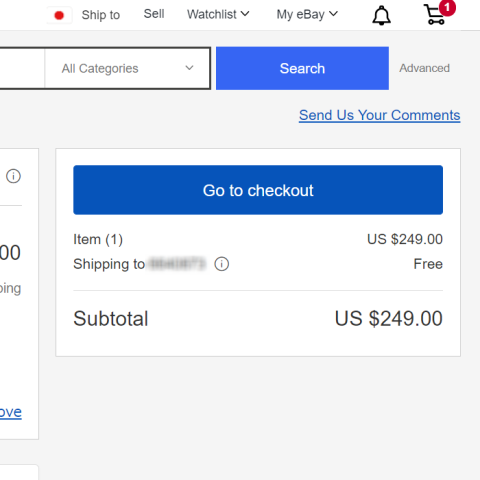Open the Advanced search link
The image size is (480, 480).
coord(424,68)
